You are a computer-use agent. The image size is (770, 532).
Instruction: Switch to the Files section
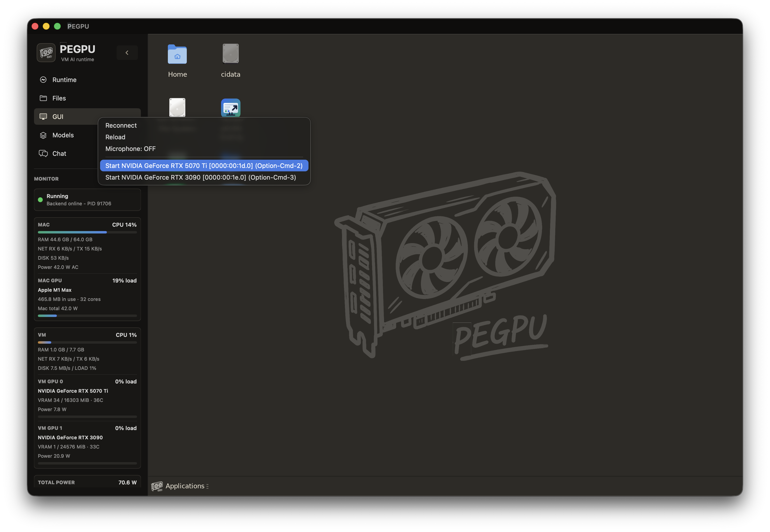click(x=87, y=98)
